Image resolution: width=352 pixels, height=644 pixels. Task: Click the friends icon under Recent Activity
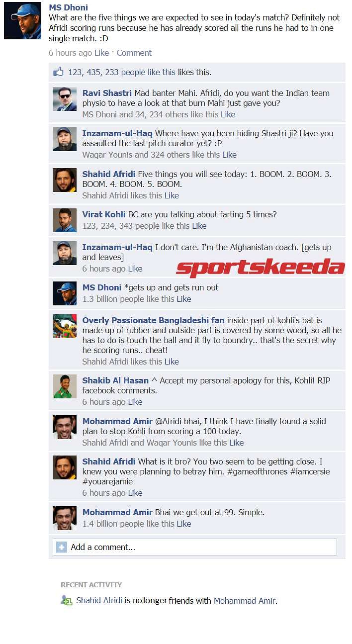point(66,601)
